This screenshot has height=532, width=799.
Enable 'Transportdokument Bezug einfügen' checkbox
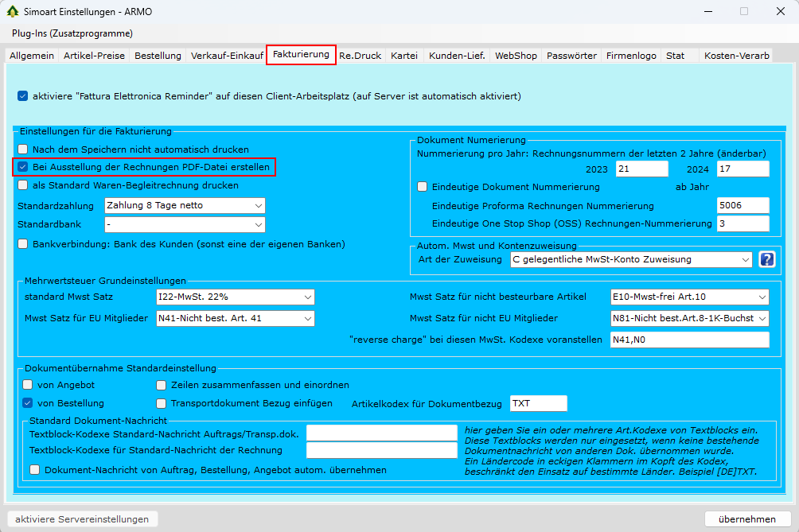pos(162,403)
